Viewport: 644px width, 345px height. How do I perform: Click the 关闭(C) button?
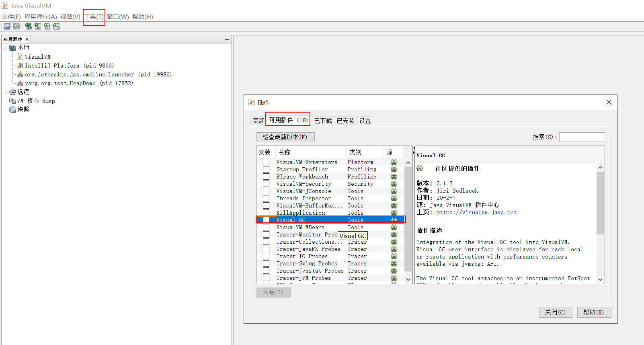(556, 312)
